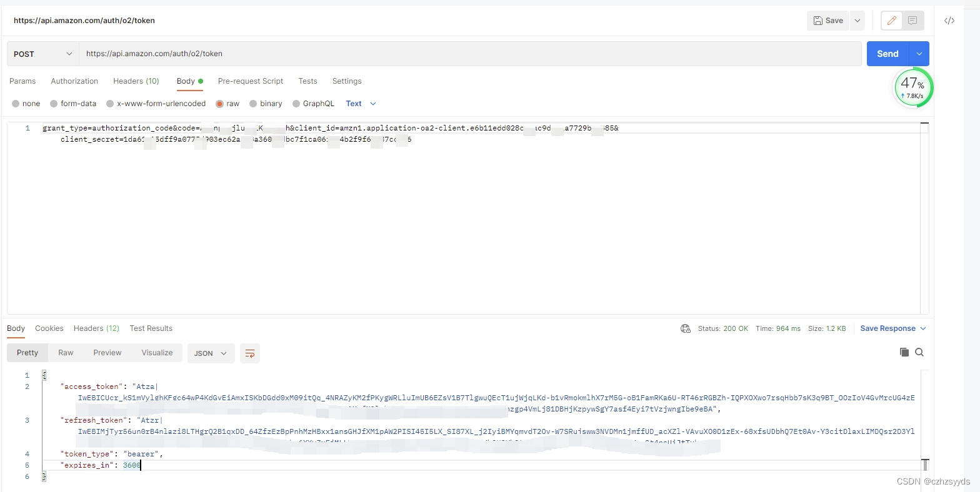Screen dimensions: 980x492
Task: Switch to the Authorization tab
Action: tap(74, 81)
